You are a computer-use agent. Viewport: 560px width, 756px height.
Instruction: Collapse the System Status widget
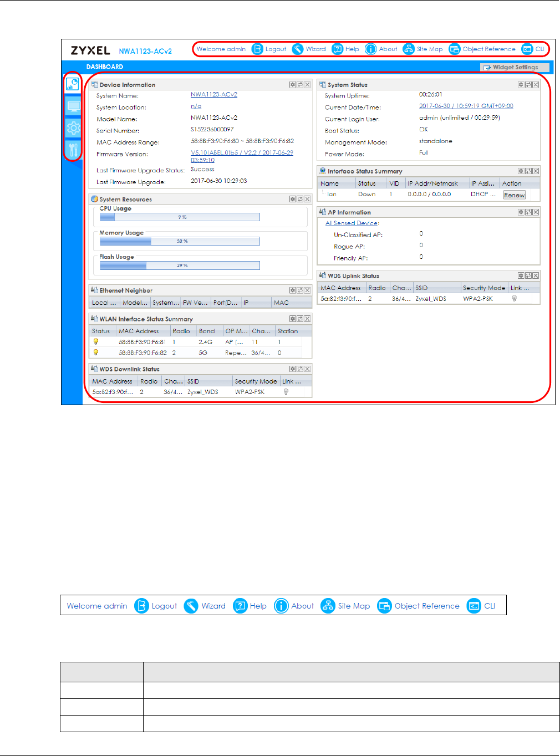point(521,85)
